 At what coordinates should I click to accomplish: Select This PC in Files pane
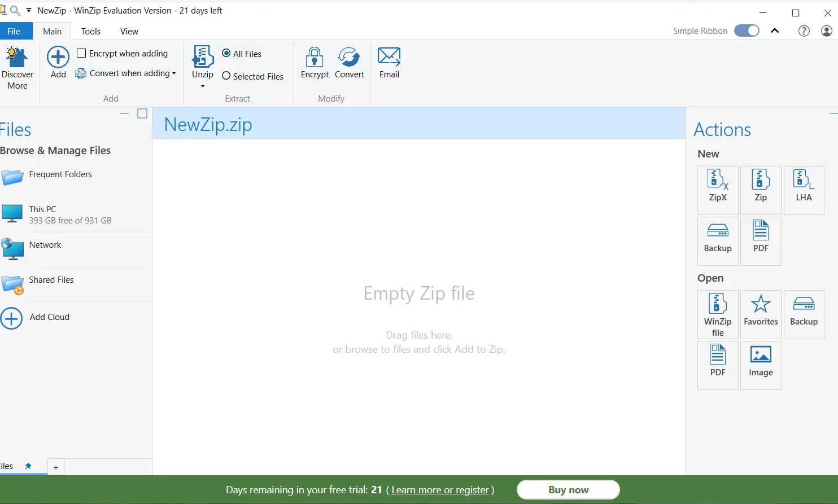pos(76,214)
